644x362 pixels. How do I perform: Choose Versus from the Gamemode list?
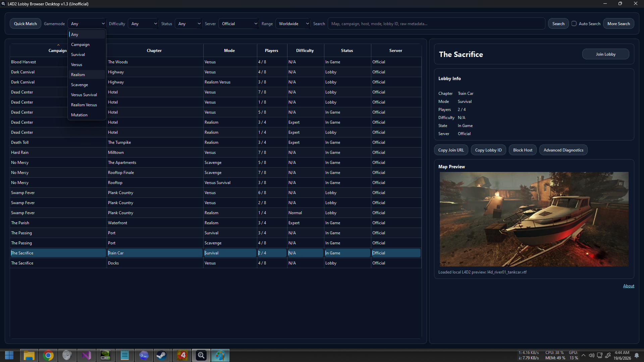(87, 64)
